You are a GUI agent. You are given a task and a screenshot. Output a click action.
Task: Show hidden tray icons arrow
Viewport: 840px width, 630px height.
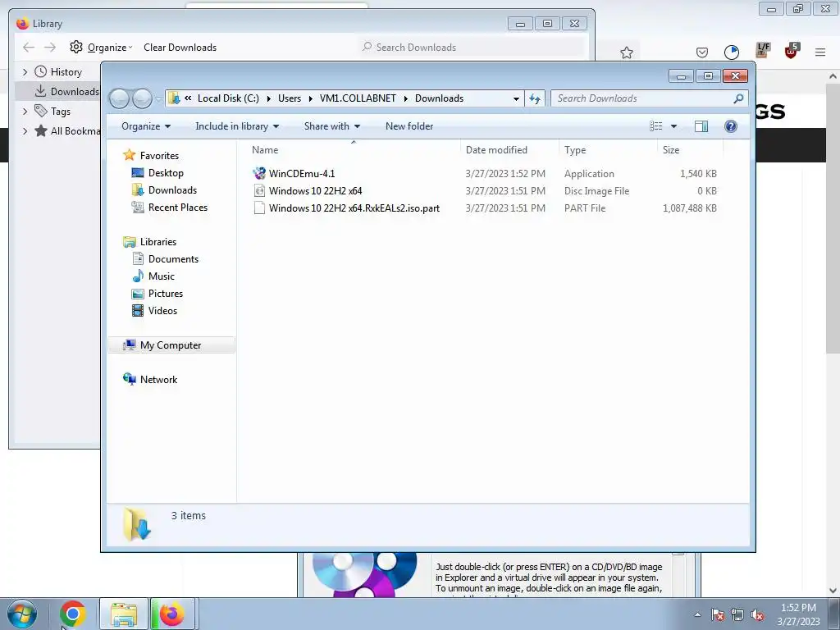point(697,614)
